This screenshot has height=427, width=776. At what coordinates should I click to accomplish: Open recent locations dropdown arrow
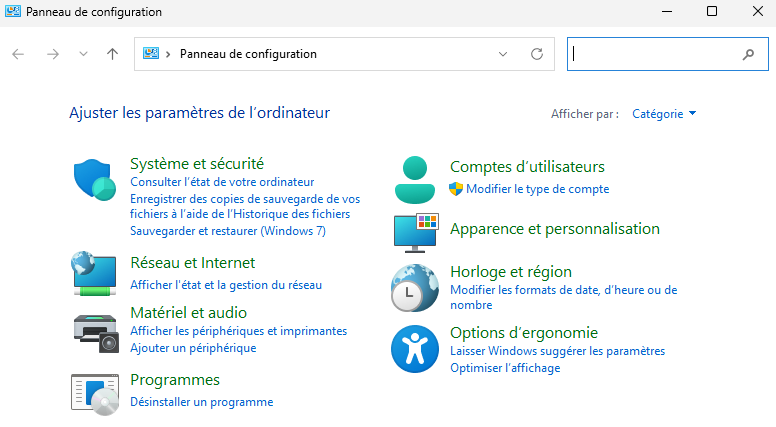[x=83, y=54]
